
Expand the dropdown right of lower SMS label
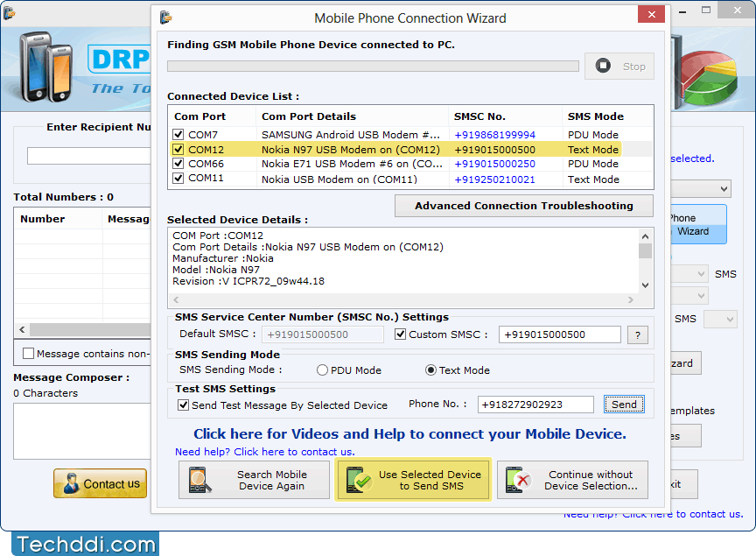click(x=720, y=319)
